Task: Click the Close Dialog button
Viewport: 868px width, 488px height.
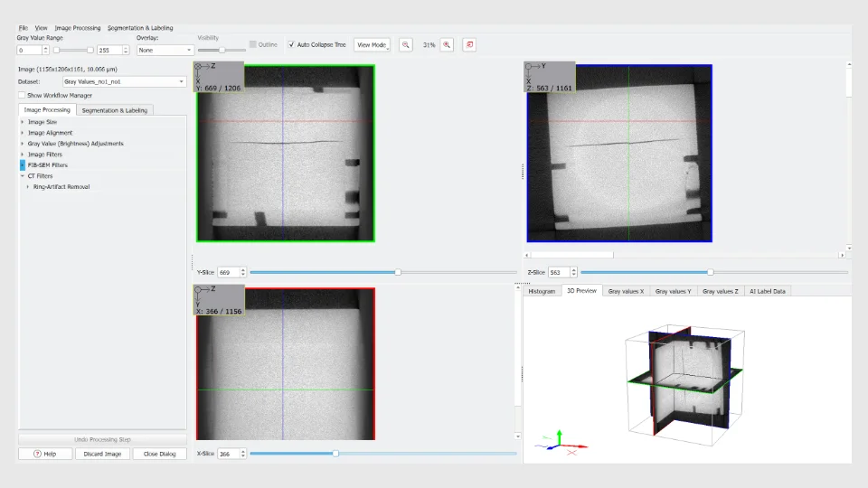Action: coord(159,454)
